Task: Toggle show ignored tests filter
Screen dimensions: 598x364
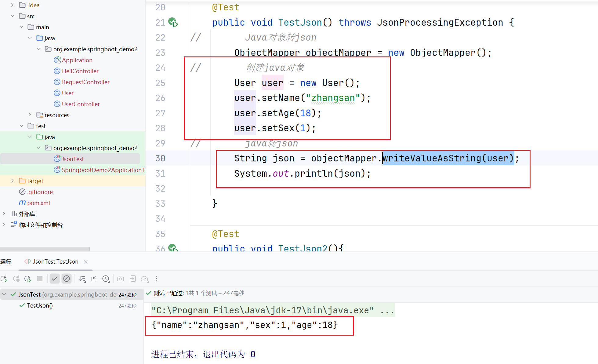Action: click(x=66, y=279)
